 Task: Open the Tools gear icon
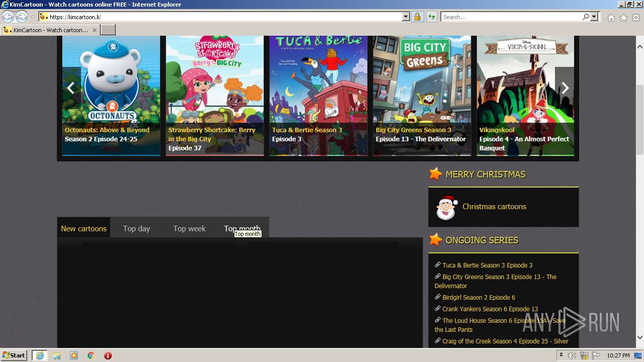click(x=636, y=18)
